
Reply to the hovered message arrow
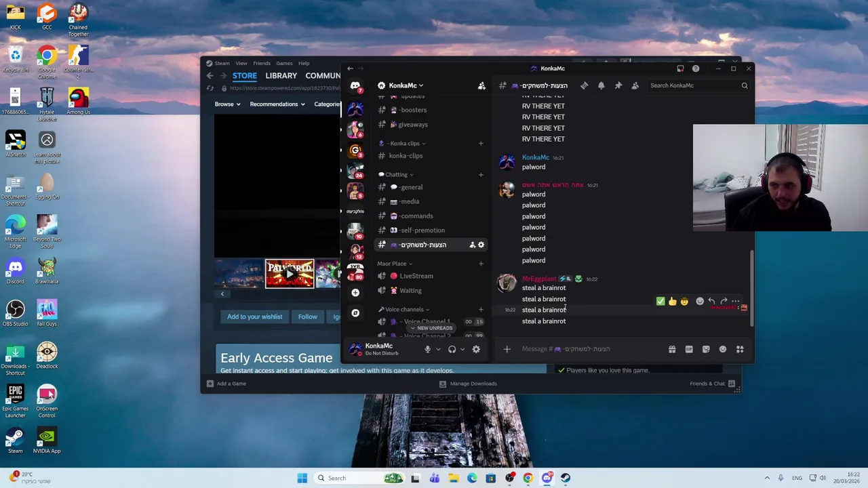(711, 301)
